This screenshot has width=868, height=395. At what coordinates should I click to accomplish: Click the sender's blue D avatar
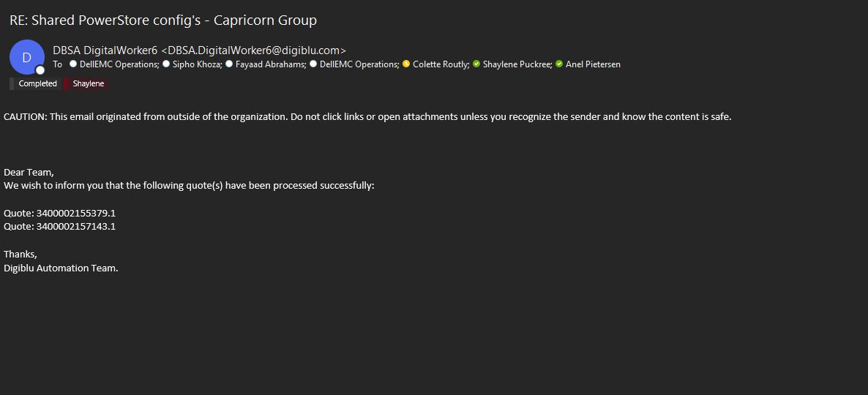26,56
